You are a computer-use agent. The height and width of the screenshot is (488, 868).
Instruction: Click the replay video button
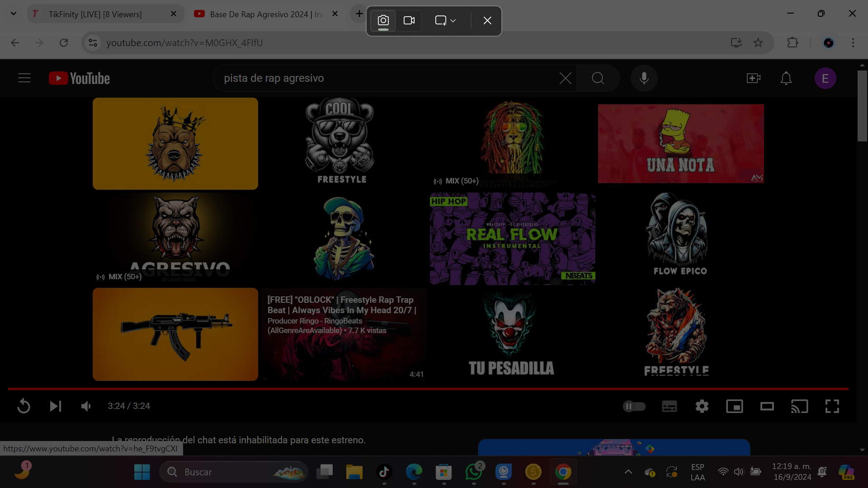[24, 406]
